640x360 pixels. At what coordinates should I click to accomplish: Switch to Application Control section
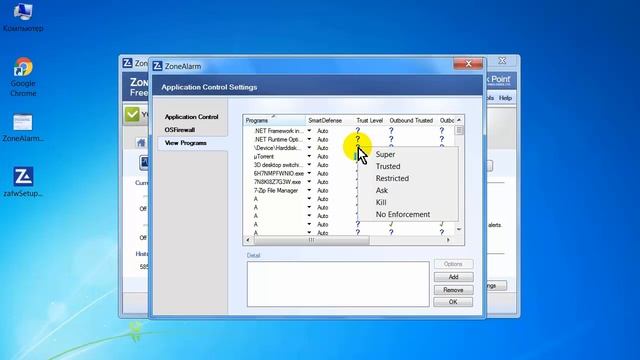(191, 117)
